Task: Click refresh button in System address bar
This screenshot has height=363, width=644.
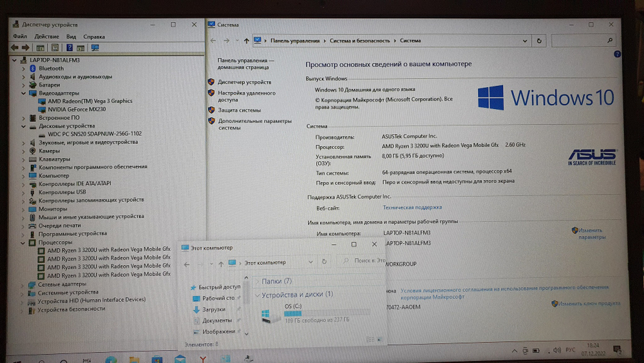Action: pos(539,41)
